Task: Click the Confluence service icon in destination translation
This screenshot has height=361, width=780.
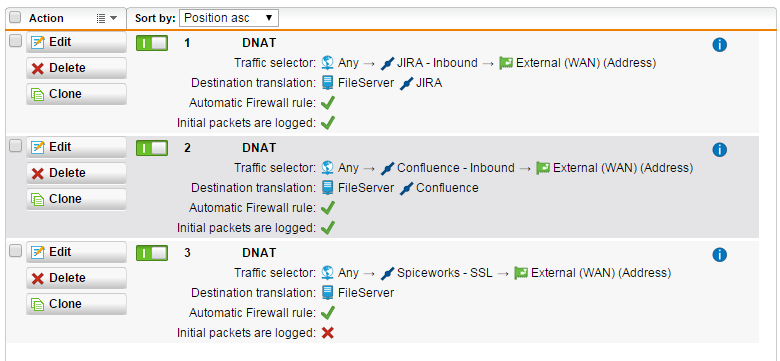Action: [406, 188]
